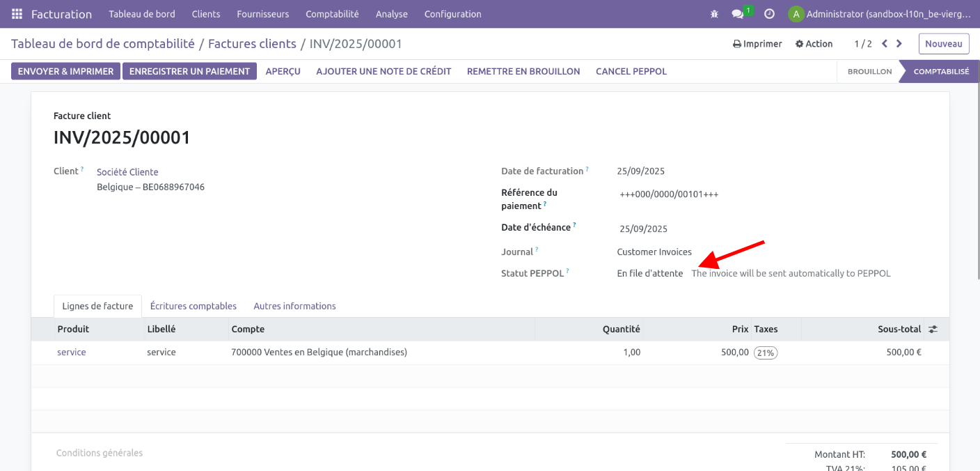The height and width of the screenshot is (471, 980).
Task: Open the Comptabilité menu
Action: click(x=332, y=14)
